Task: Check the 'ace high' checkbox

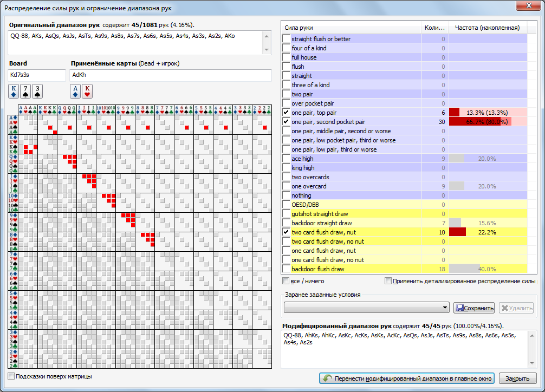Action: tap(286, 159)
